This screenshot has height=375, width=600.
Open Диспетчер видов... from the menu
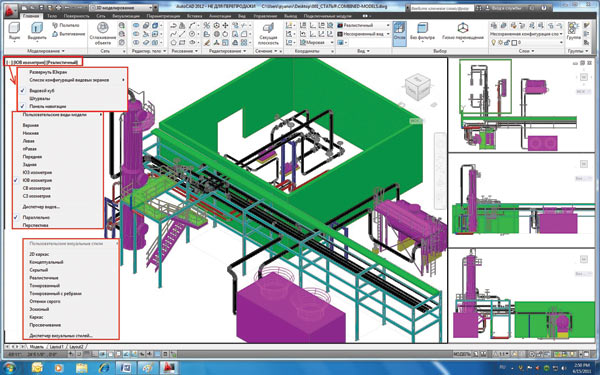(41, 207)
